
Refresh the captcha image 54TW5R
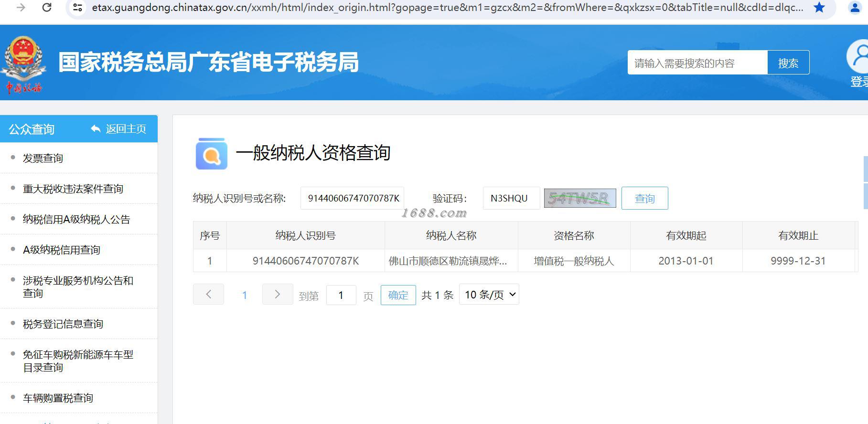click(580, 198)
